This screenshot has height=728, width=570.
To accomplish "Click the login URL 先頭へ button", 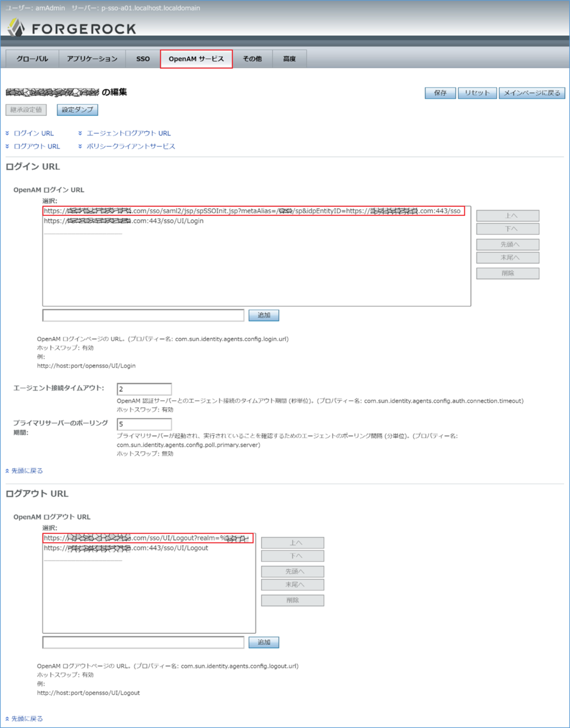I will coord(508,244).
